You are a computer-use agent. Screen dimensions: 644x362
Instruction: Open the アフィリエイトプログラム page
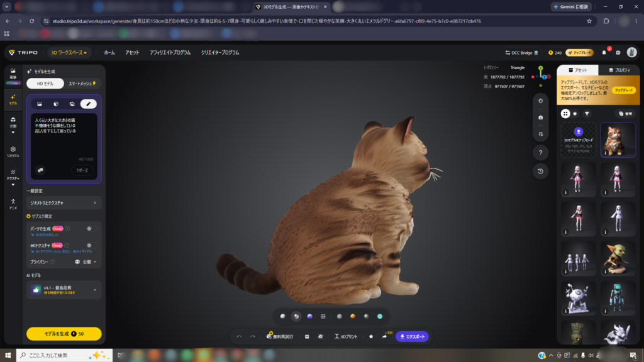pos(170,53)
